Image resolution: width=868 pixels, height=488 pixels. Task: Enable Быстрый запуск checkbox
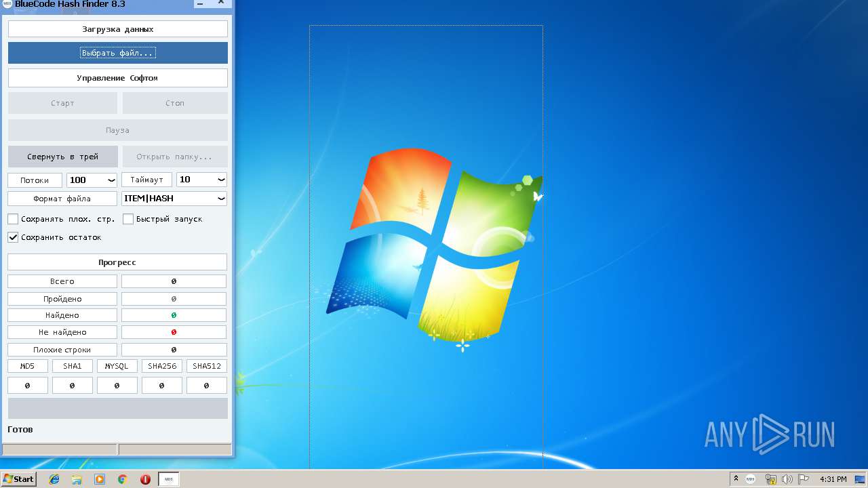[128, 219]
